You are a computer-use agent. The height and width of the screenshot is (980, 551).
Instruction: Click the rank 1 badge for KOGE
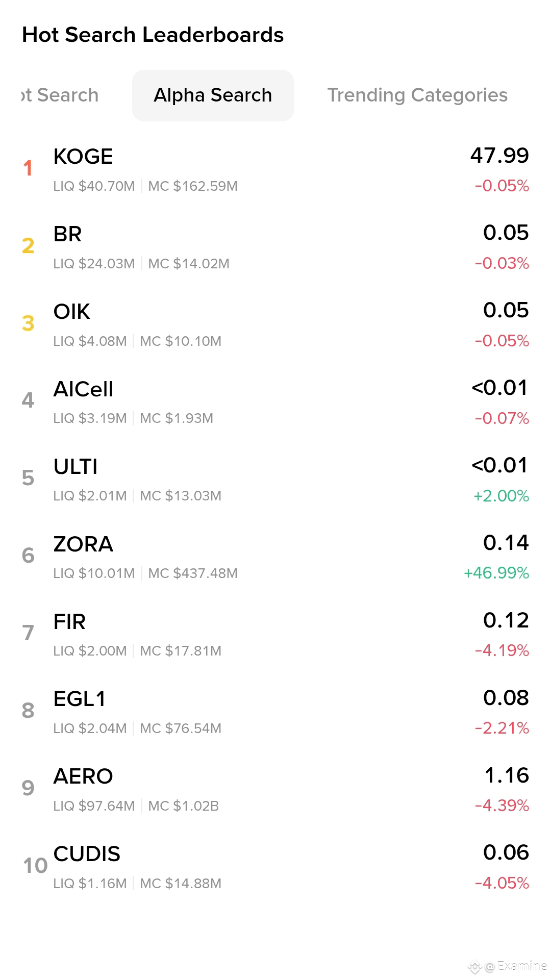coord(28,168)
